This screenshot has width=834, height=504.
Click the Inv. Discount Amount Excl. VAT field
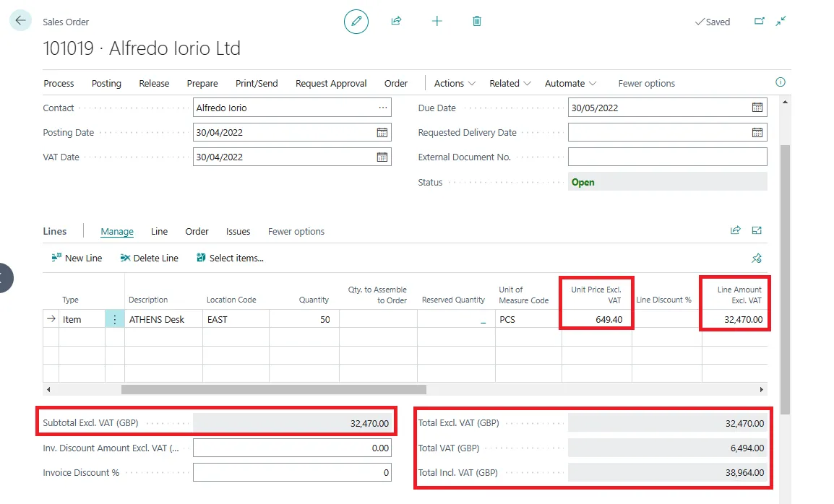point(292,448)
